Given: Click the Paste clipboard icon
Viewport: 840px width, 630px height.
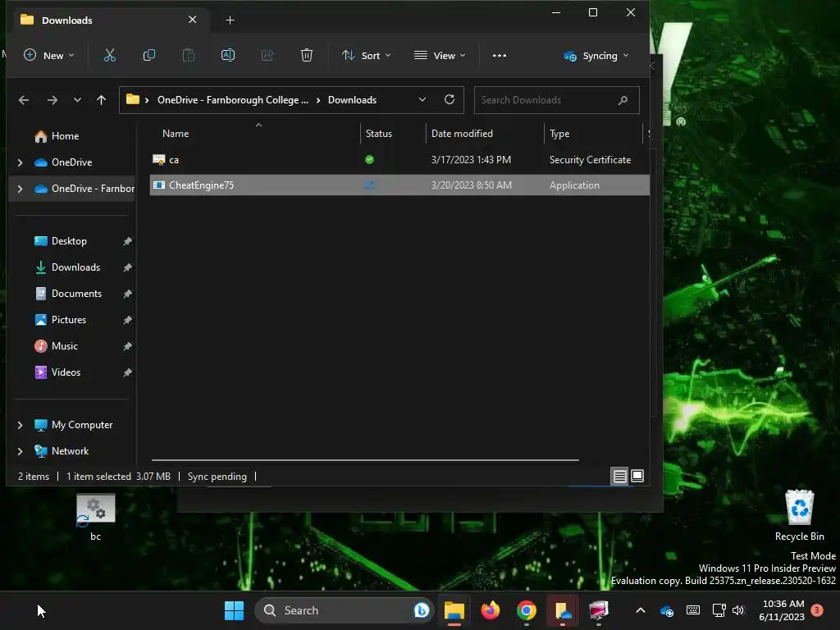Looking at the screenshot, I should point(189,55).
